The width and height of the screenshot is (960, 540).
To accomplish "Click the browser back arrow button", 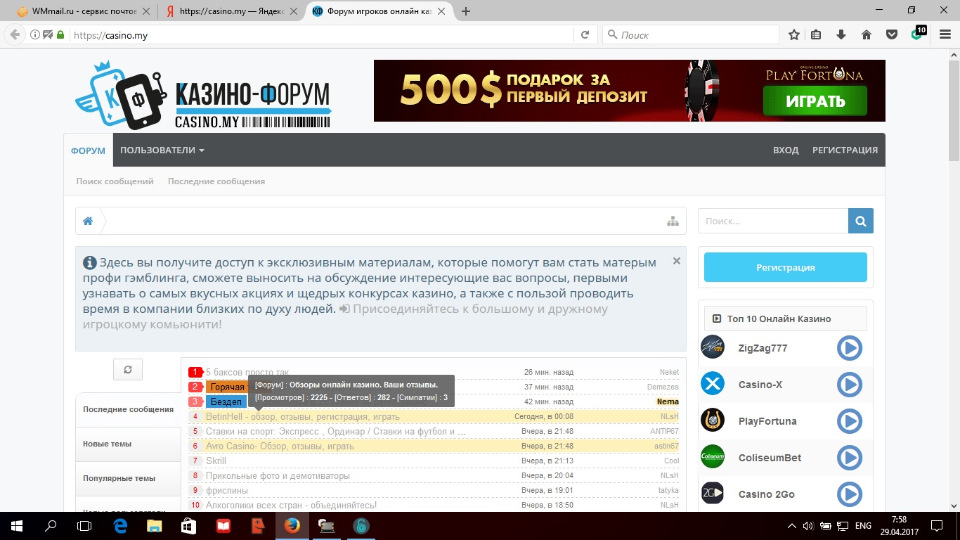I will [15, 35].
